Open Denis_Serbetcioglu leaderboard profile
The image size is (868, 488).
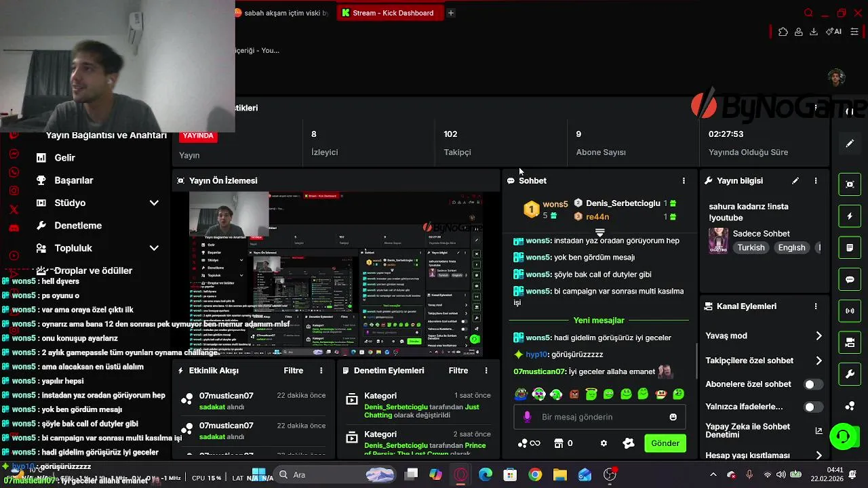tap(623, 203)
